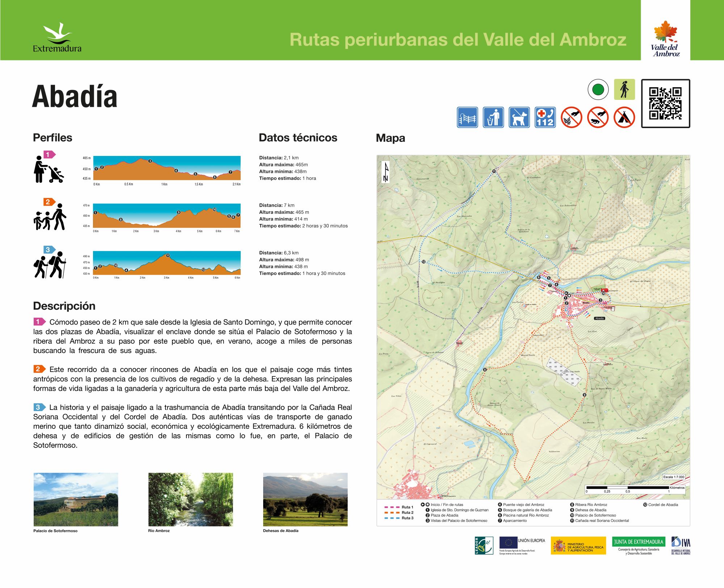Click the Extremadura bird logo
Viewport: 724px width, 588px height.
pos(57,38)
